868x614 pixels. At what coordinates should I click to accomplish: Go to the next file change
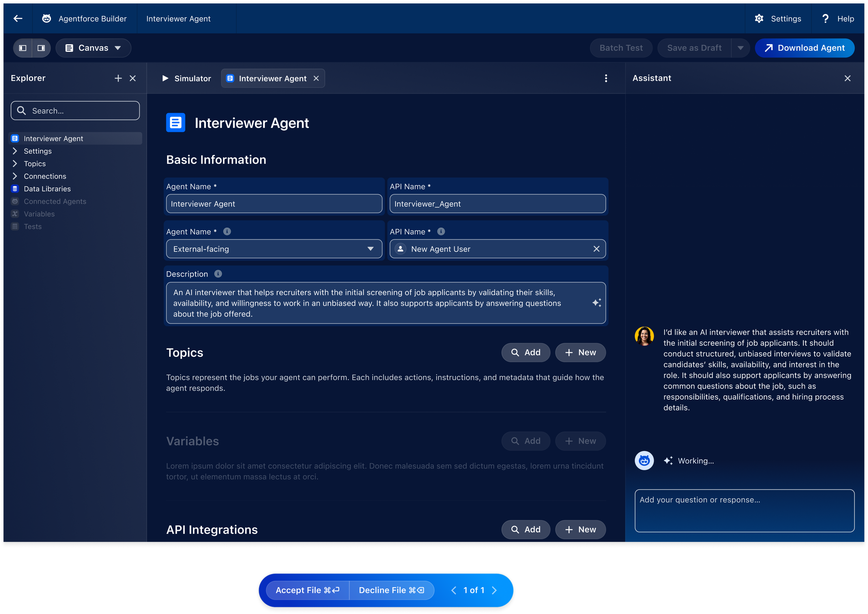494,590
